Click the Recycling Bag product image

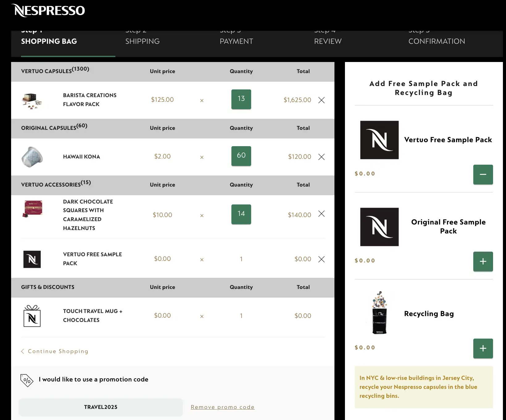click(379, 313)
